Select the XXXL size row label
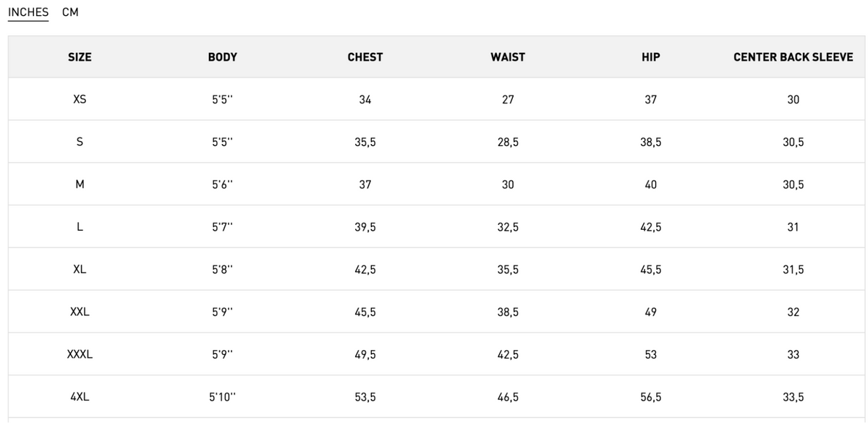This screenshot has width=868, height=423. click(x=80, y=355)
